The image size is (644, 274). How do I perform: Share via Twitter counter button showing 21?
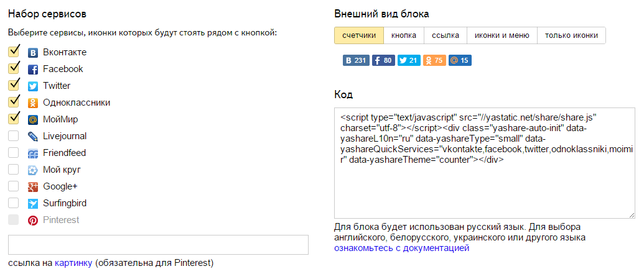pos(409,60)
